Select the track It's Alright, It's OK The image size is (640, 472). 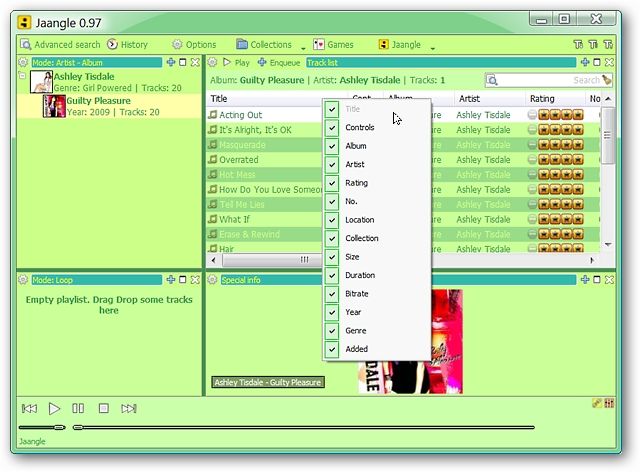(x=256, y=130)
